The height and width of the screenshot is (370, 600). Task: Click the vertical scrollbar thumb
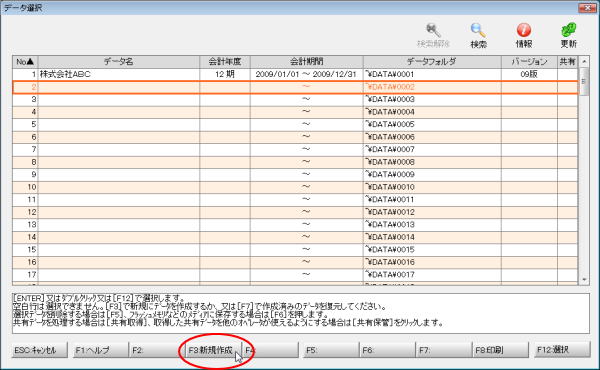coord(584,81)
